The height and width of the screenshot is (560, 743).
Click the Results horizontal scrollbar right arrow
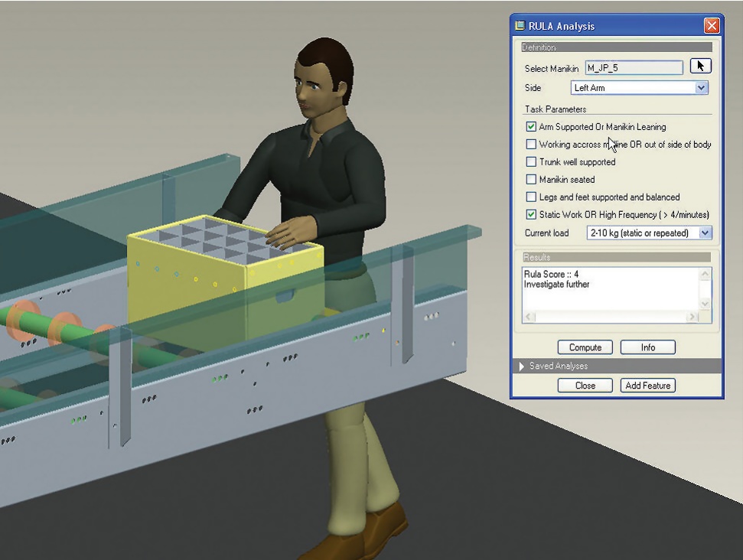pyautogui.click(x=692, y=316)
